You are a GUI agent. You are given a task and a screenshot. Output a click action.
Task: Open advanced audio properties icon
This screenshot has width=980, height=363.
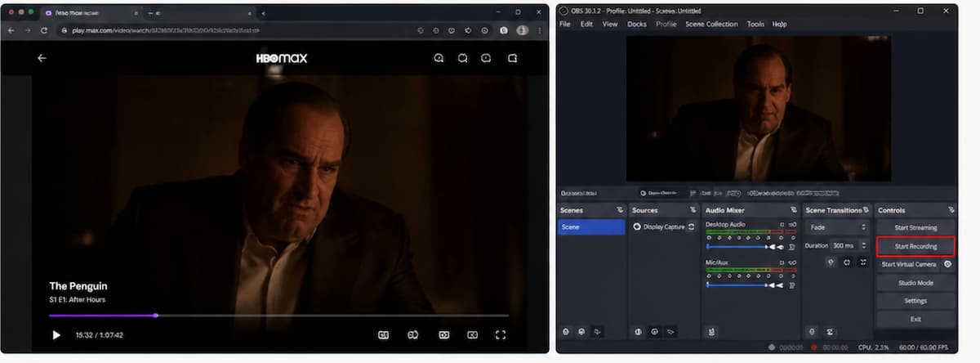click(x=711, y=331)
